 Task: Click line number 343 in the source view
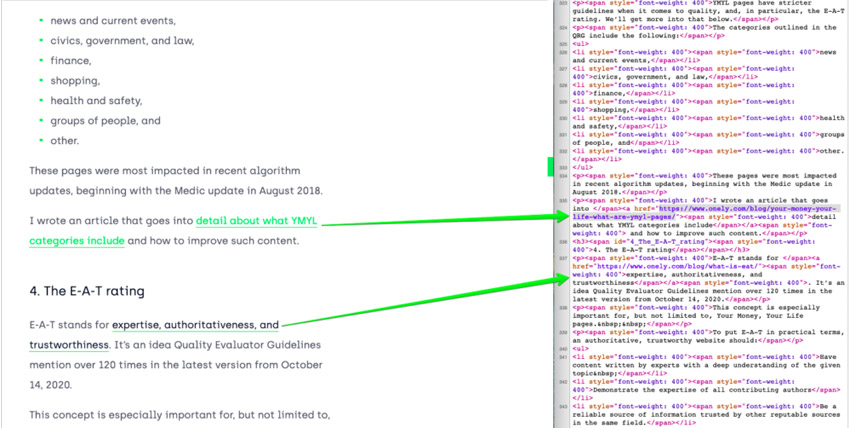[x=565, y=406]
